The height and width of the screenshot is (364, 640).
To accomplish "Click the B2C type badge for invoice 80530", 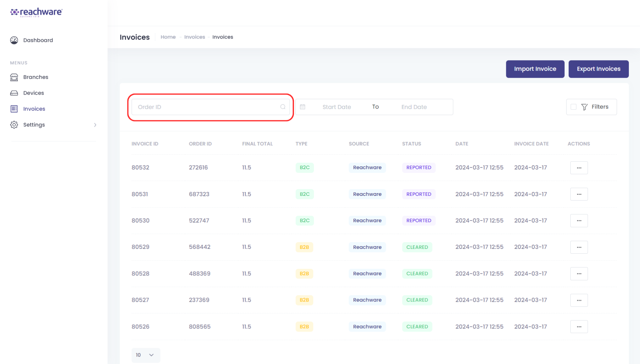I will [304, 220].
